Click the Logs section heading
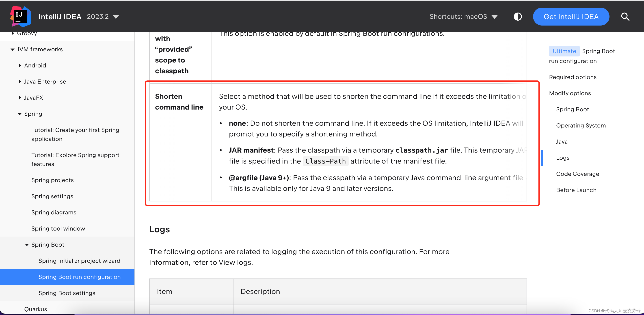This screenshot has height=315, width=644. pyautogui.click(x=160, y=229)
